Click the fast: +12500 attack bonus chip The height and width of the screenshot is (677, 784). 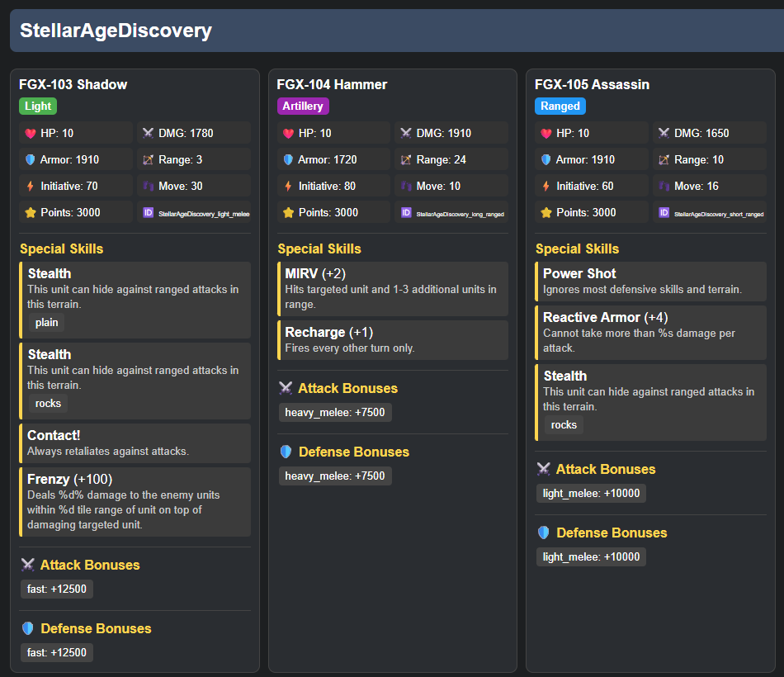click(56, 589)
